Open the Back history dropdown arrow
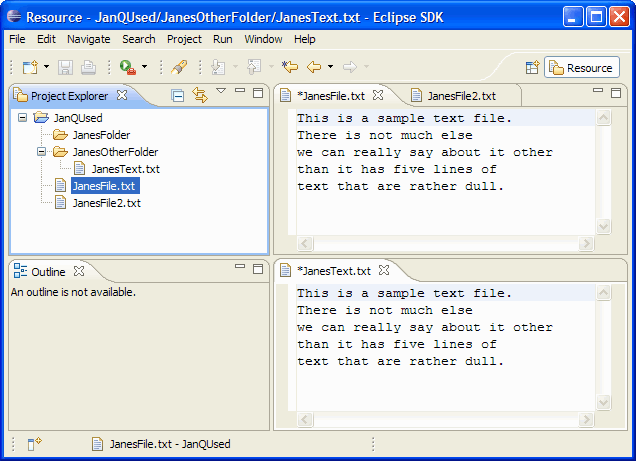This screenshot has height=461, width=636. point(331,66)
